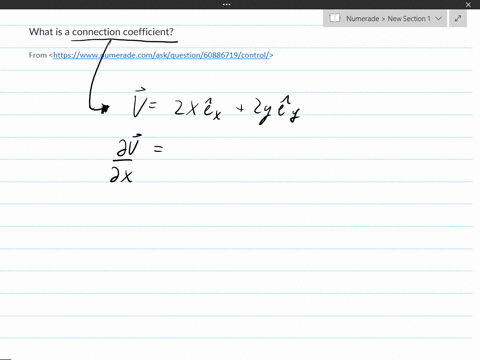This screenshot has width=480, height=360.
Task: Close the OneNote window
Action: [468, 5]
